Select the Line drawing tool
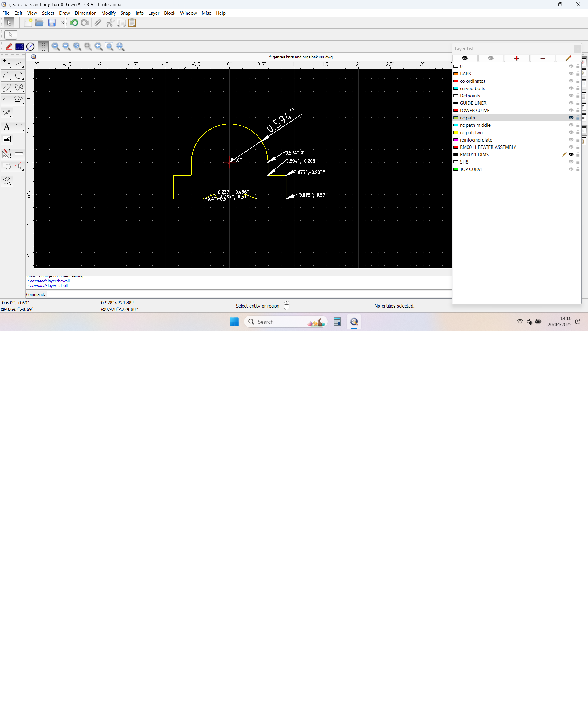Image resolution: width=588 pixels, height=717 pixels. tap(19, 63)
